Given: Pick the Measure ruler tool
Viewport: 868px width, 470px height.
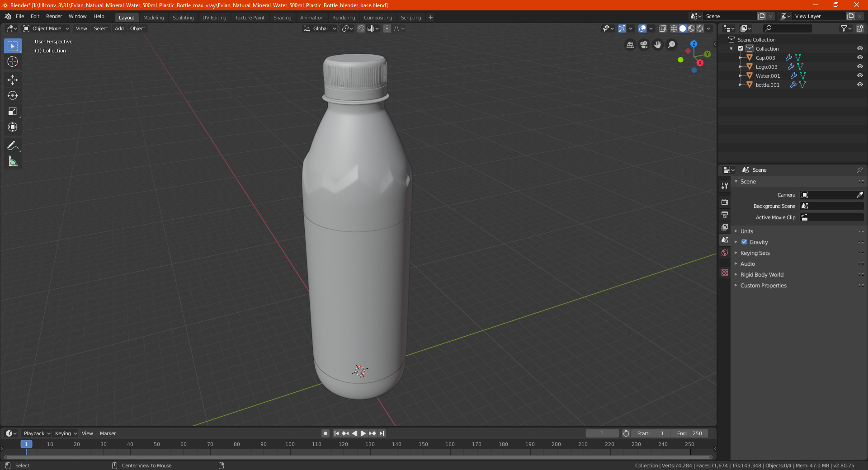Looking at the screenshot, I should pyautogui.click(x=13, y=161).
